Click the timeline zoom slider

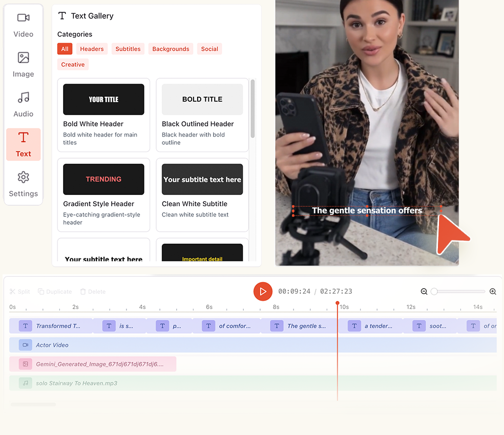click(x=459, y=292)
